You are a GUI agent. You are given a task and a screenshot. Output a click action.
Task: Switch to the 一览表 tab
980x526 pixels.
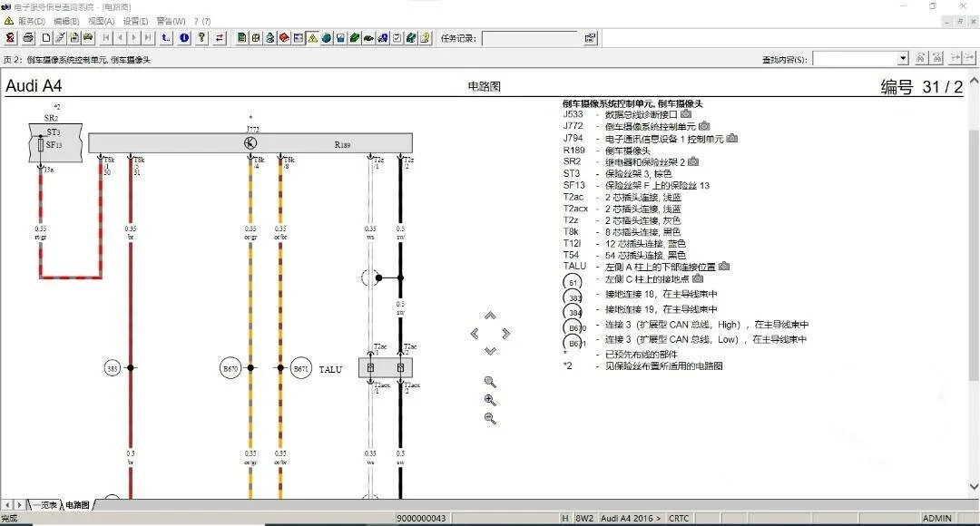(44, 505)
